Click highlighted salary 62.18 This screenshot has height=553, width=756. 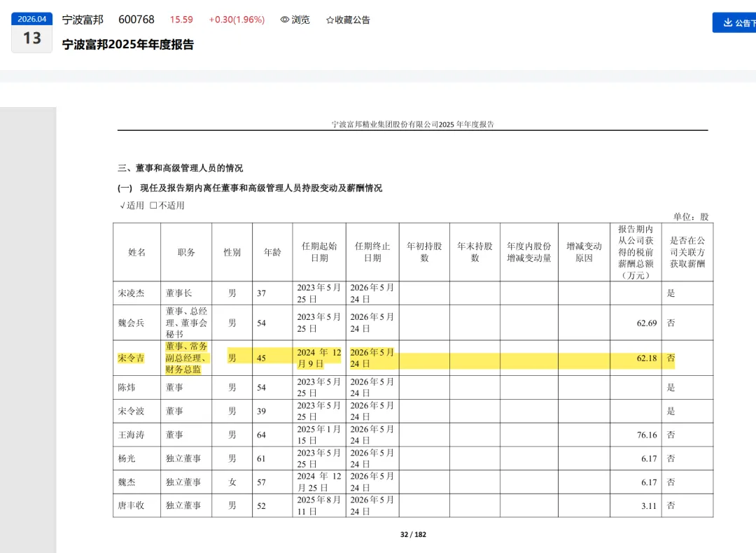[x=647, y=358]
